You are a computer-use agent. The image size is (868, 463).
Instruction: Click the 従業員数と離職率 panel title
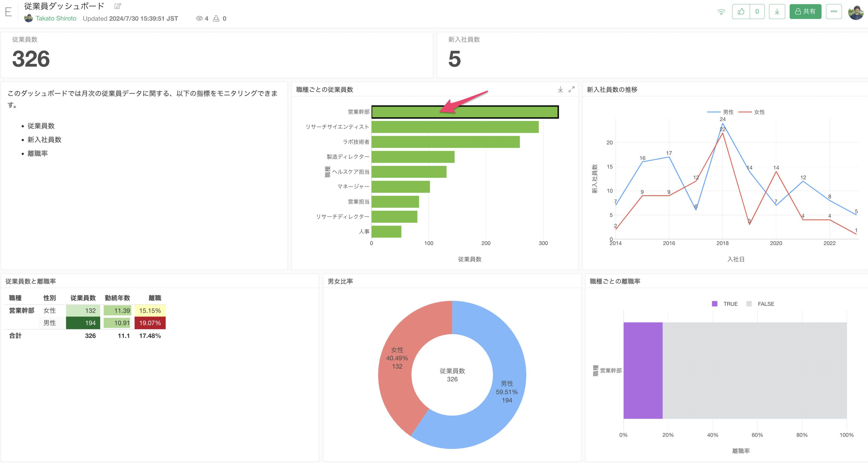pyautogui.click(x=31, y=281)
